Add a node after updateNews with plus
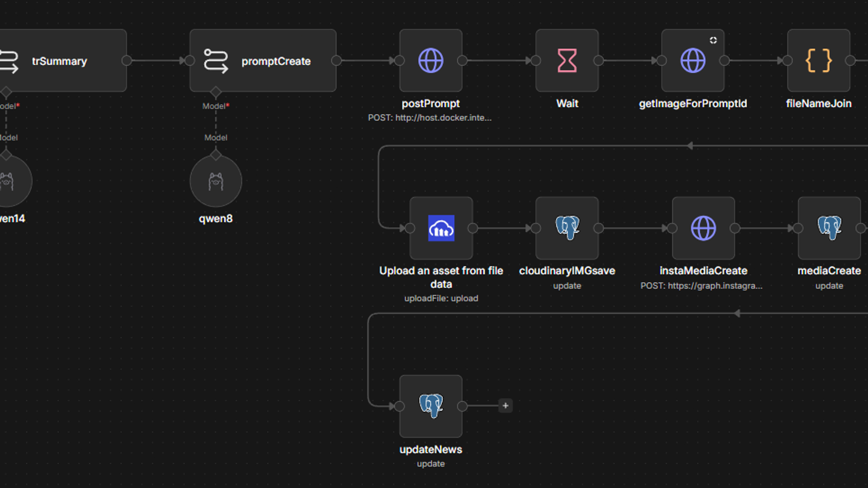This screenshot has width=868, height=488. [x=505, y=406]
